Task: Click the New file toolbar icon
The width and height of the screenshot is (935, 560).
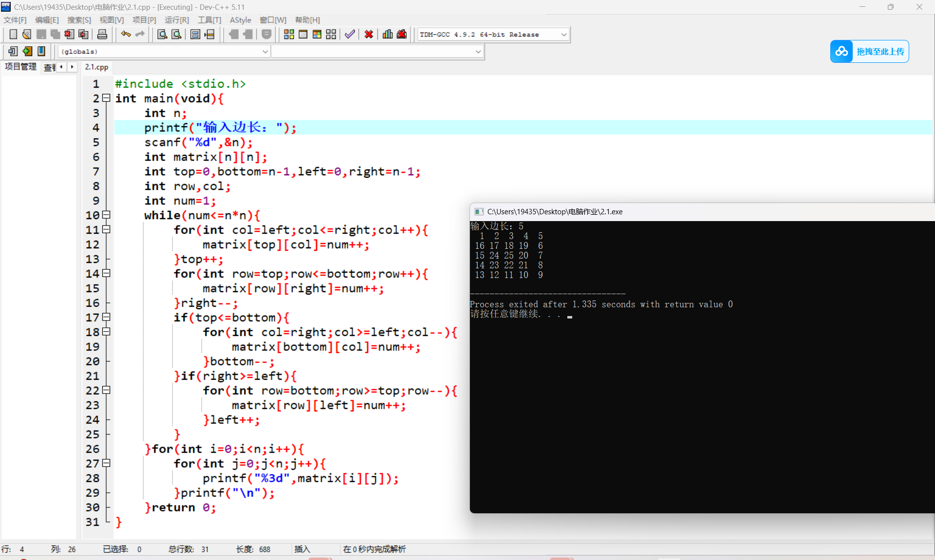Action: point(13,35)
